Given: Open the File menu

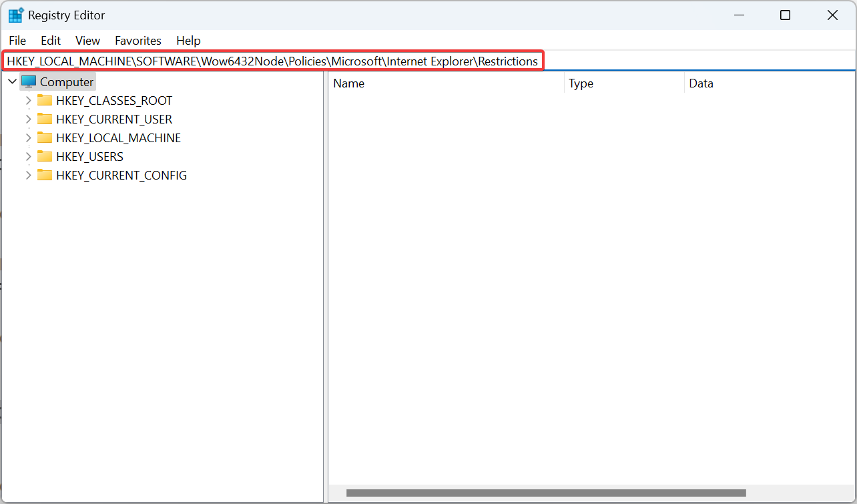Looking at the screenshot, I should 17,41.
